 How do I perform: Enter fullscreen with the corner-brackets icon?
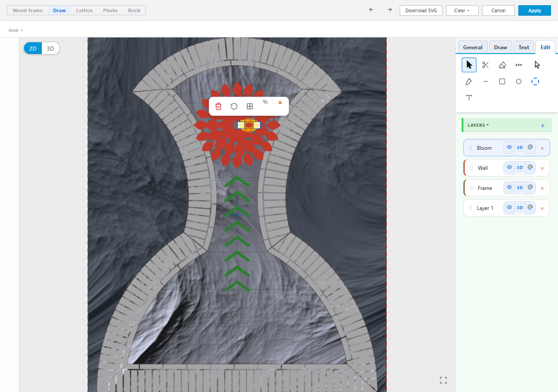coord(443,380)
